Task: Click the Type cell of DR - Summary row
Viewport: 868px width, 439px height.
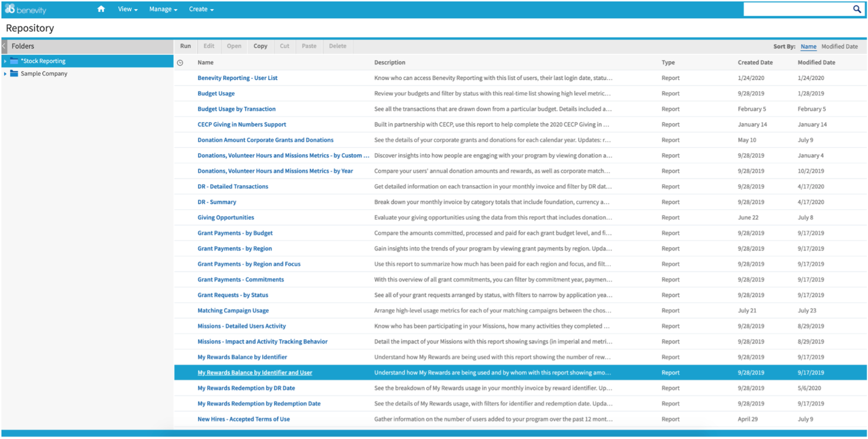Action: pos(670,202)
